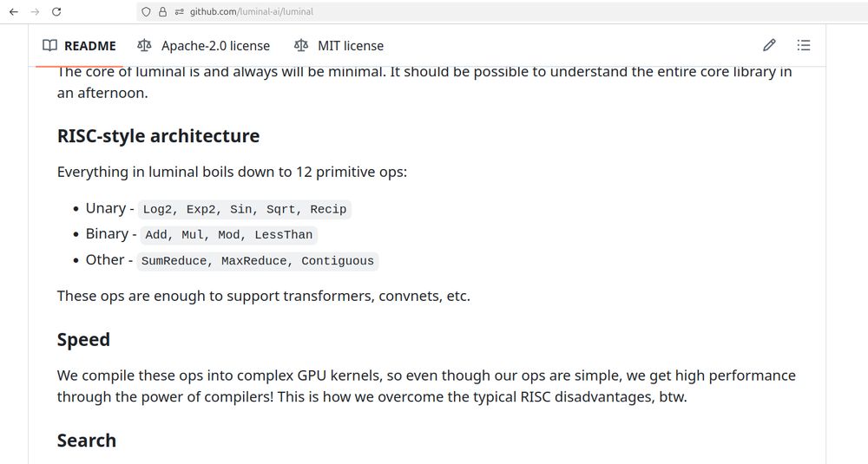Click the Speed section heading

pos(83,340)
